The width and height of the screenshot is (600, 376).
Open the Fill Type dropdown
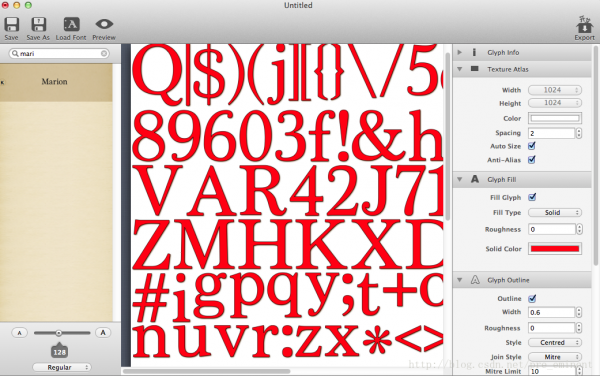(x=554, y=212)
